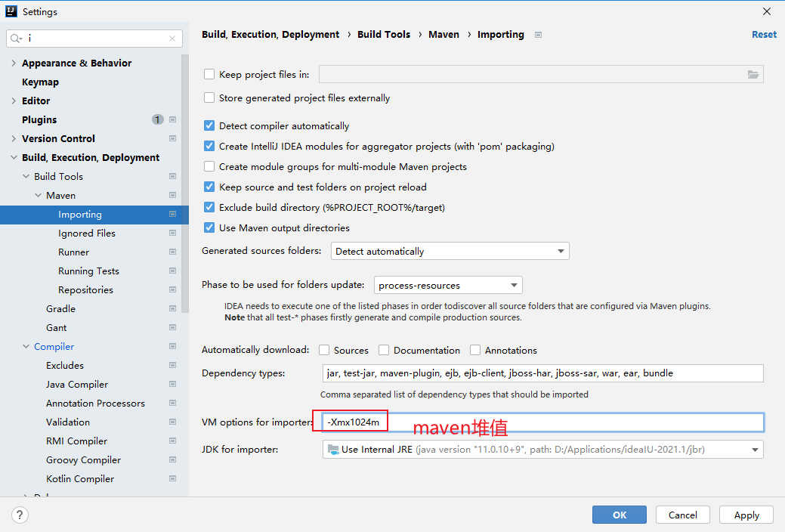Clear the settings search field
Image resolution: width=785 pixels, height=532 pixels.
click(172, 39)
